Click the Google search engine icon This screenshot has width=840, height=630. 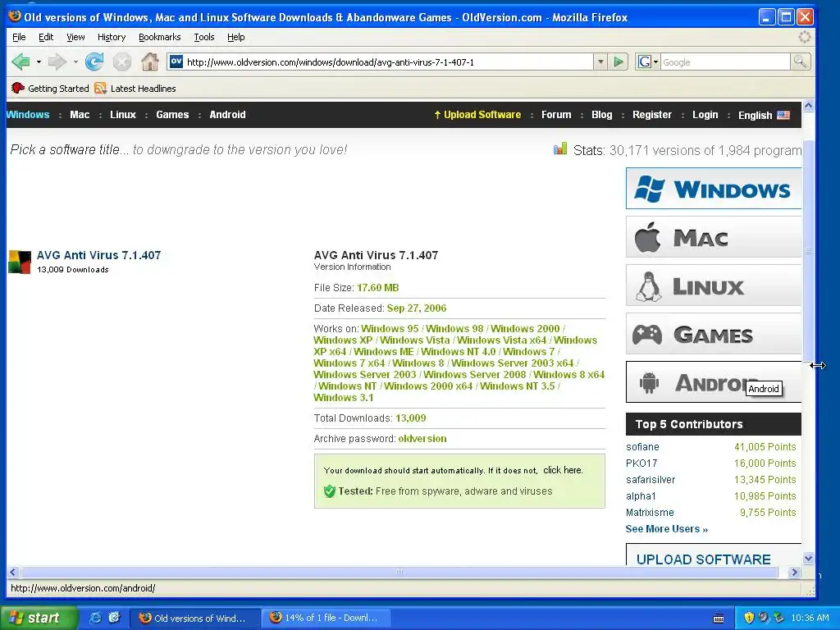click(x=645, y=62)
